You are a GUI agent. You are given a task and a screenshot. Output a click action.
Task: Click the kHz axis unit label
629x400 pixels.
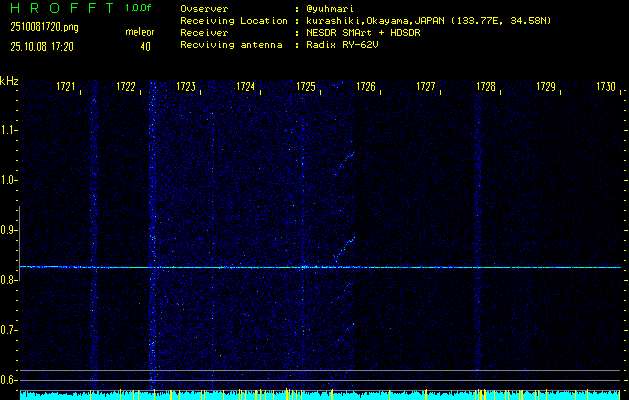[x=9, y=81]
